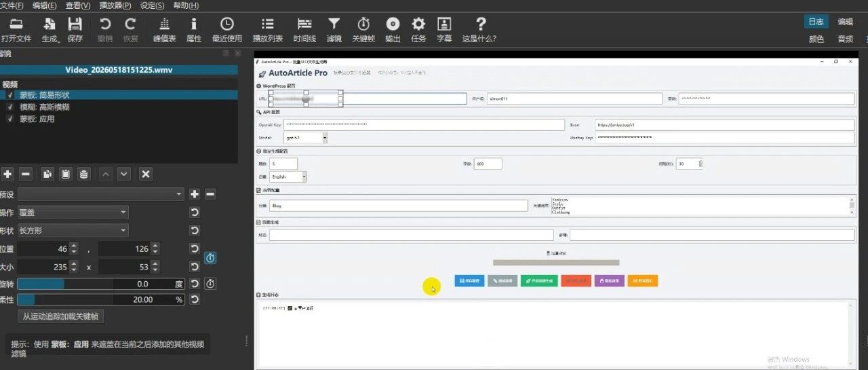
Task: Open the Subtitles (字幕) toolbar icon
Action: [x=444, y=30]
